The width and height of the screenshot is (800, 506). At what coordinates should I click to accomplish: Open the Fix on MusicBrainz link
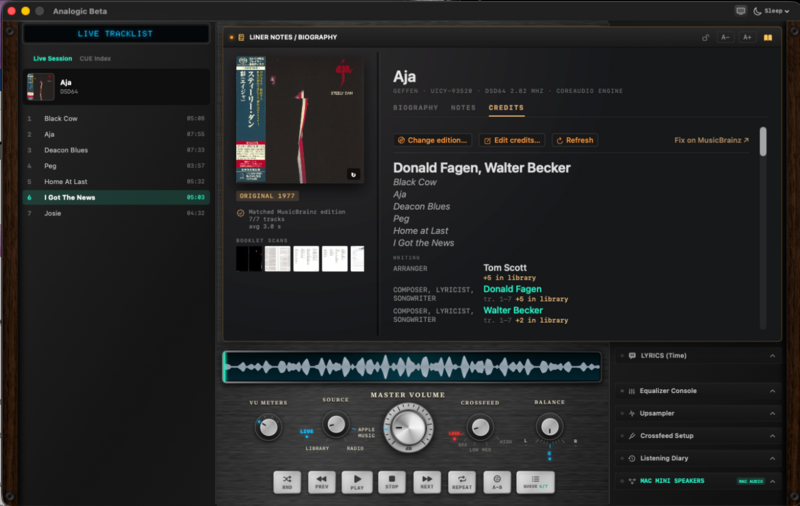(711, 140)
